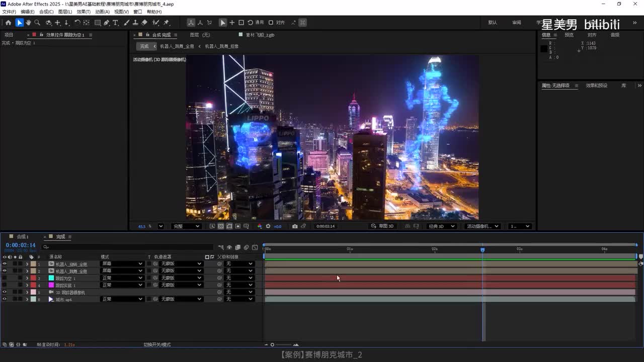Image resolution: width=644 pixels, height=362 pixels.
Task: Open the viewer resolution 完整 dropdown
Action: pos(186,226)
